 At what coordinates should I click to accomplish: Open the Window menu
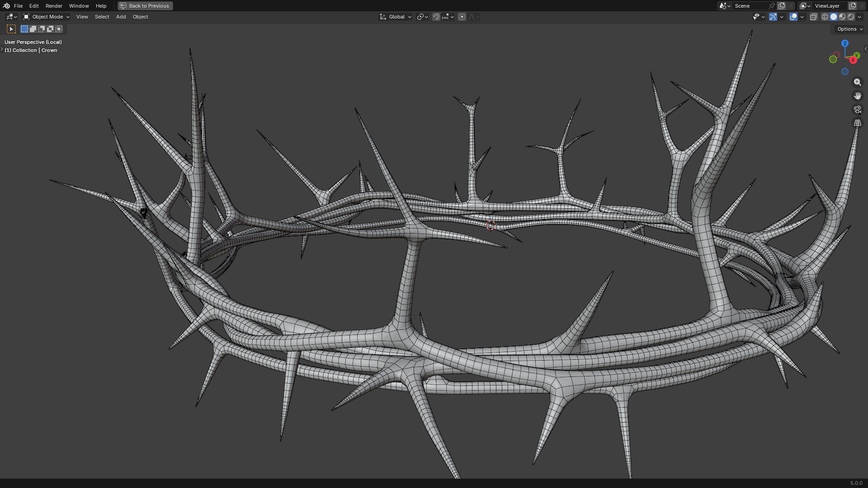pyautogui.click(x=79, y=6)
